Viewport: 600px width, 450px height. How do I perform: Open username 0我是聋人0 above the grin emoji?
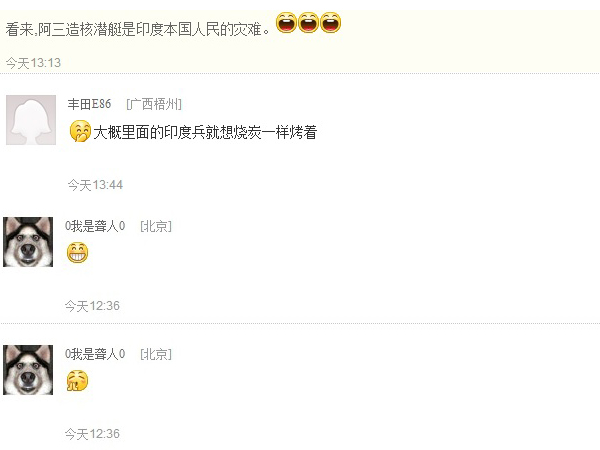tap(95, 226)
